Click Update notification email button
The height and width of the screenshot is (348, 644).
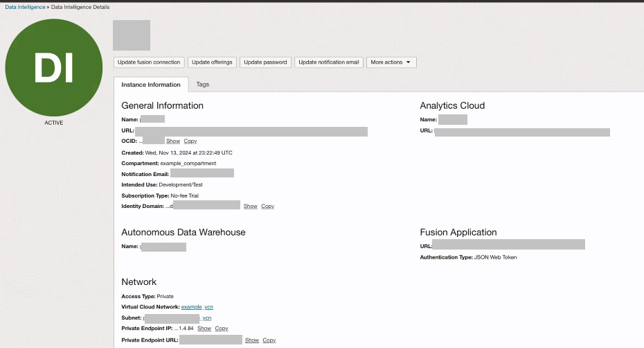(x=328, y=62)
